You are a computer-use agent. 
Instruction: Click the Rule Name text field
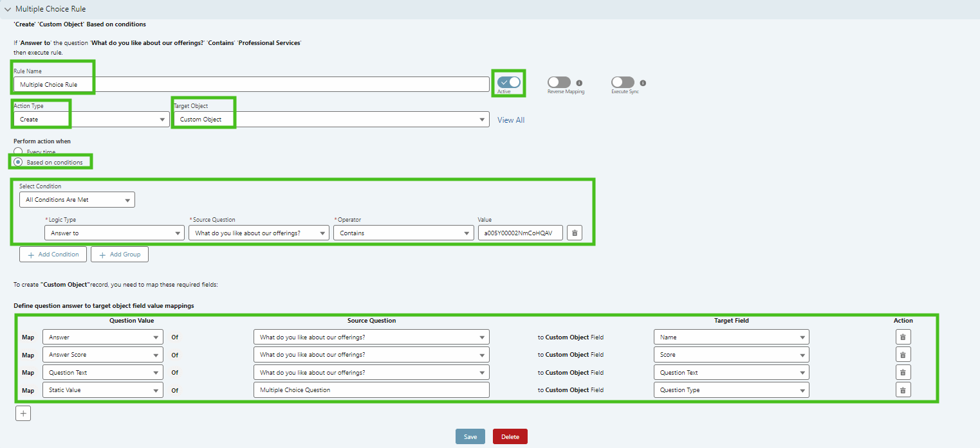[x=251, y=84]
